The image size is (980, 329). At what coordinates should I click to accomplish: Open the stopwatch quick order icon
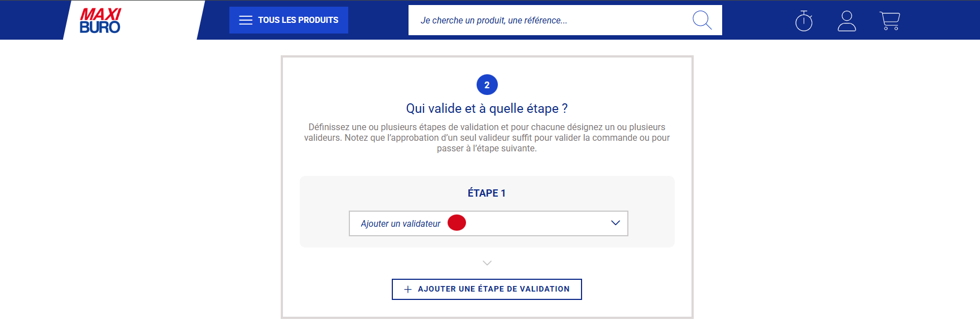click(804, 21)
